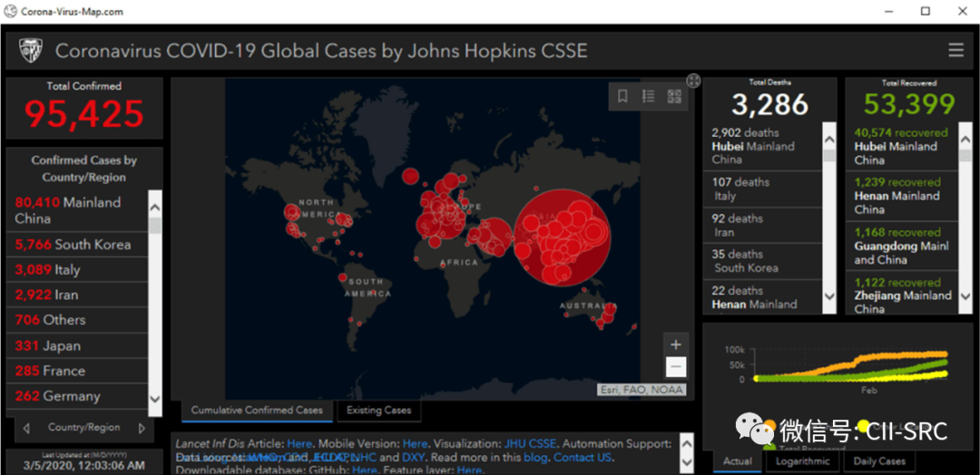This screenshot has width=980, height=475.
Task: Click 2,902 deaths Hubei entry
Action: [x=763, y=146]
